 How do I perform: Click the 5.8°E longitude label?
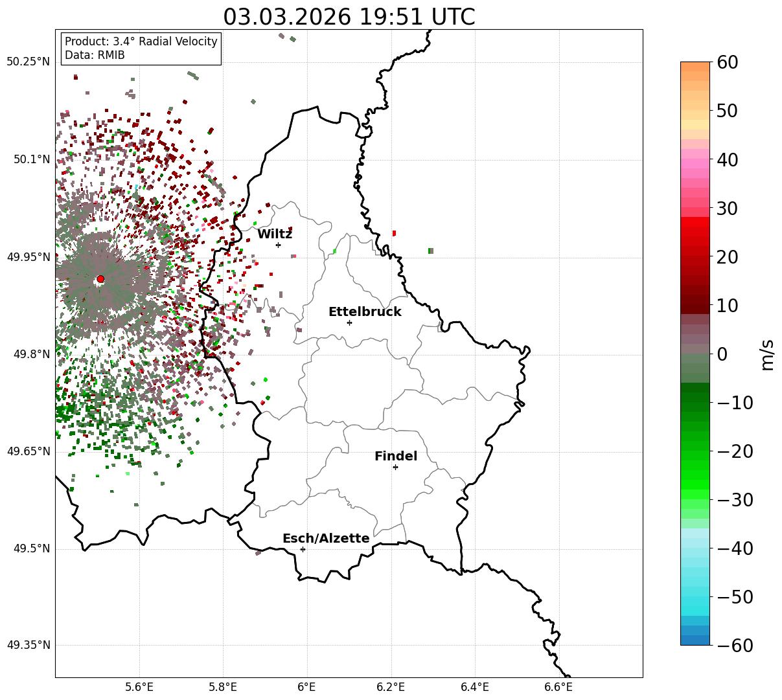click(x=224, y=687)
